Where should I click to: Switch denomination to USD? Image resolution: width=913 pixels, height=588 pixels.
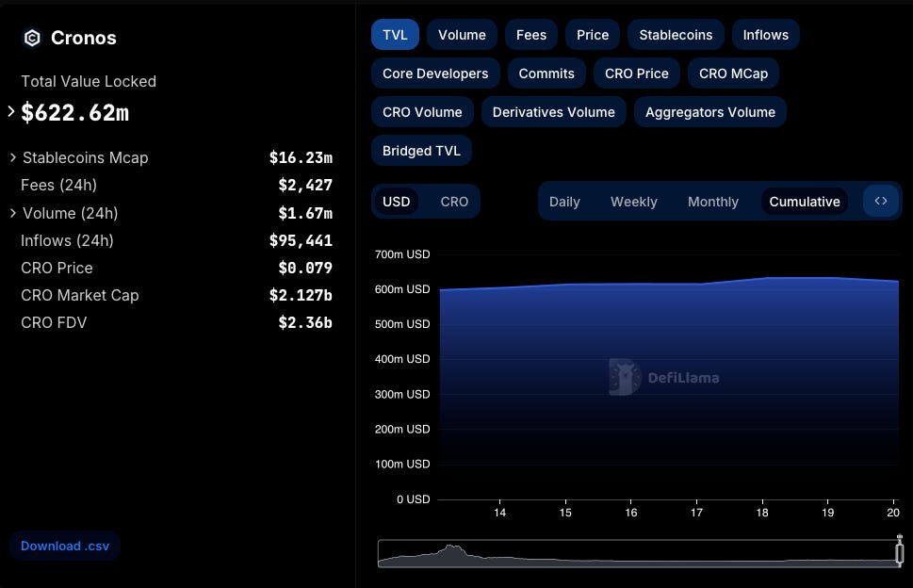pos(396,202)
